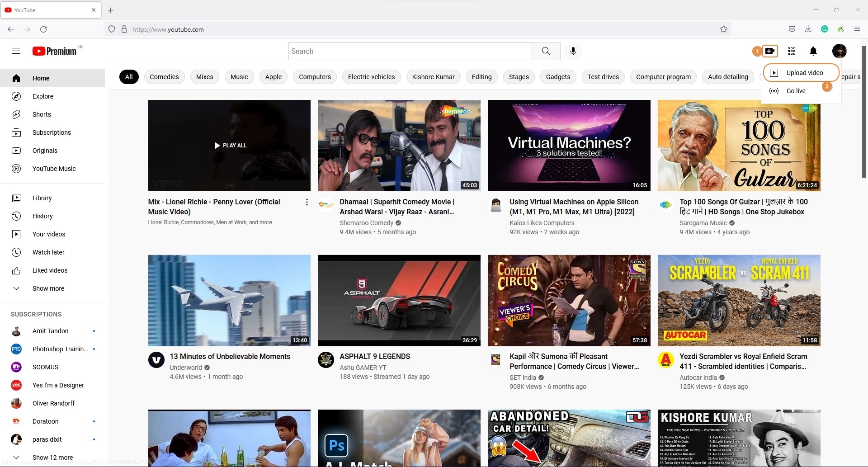Image resolution: width=868 pixels, height=467 pixels.
Task: Go to Home in sidebar
Action: click(52, 78)
